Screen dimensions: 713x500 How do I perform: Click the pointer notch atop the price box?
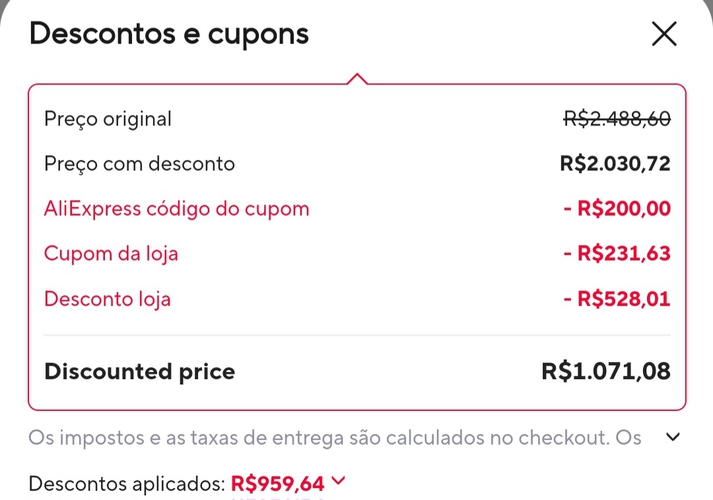(x=357, y=78)
